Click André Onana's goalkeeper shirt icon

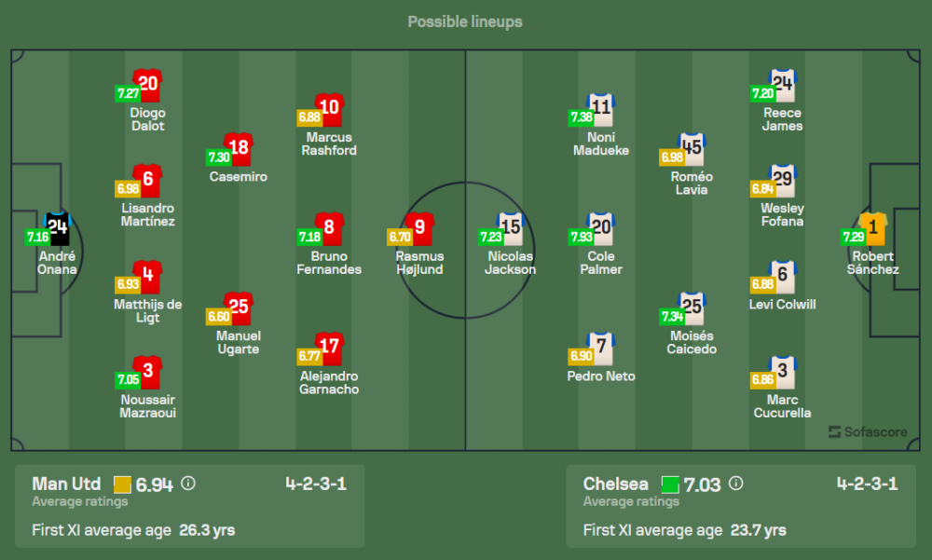[58, 228]
